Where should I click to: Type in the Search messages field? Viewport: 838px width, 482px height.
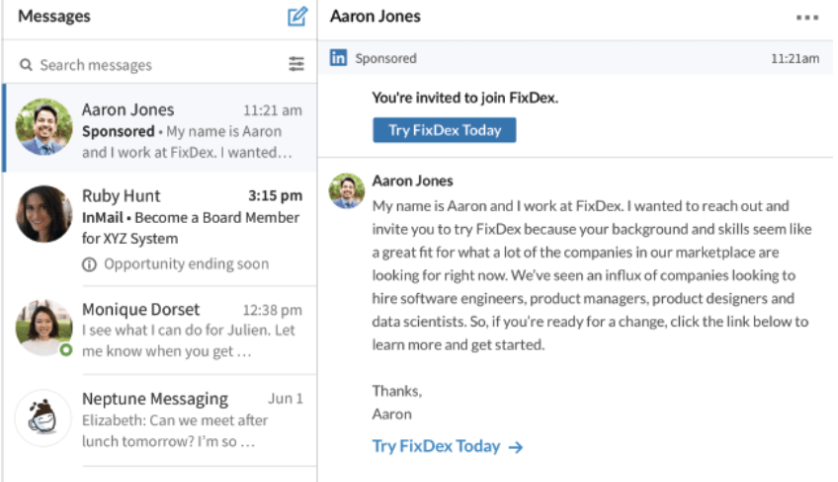click(150, 65)
